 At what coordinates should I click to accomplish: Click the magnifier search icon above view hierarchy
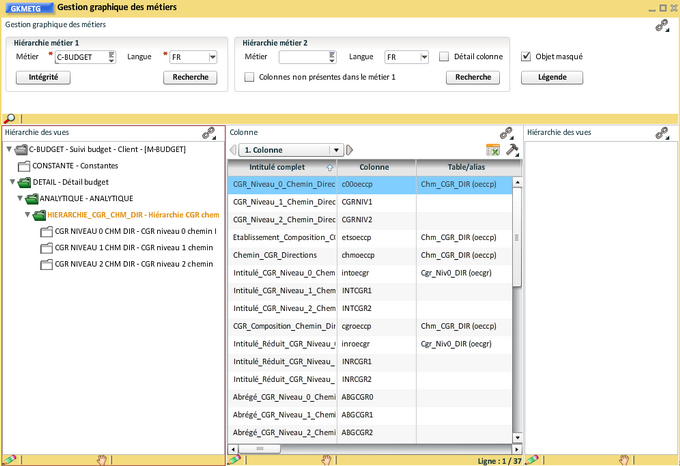tap(9, 118)
